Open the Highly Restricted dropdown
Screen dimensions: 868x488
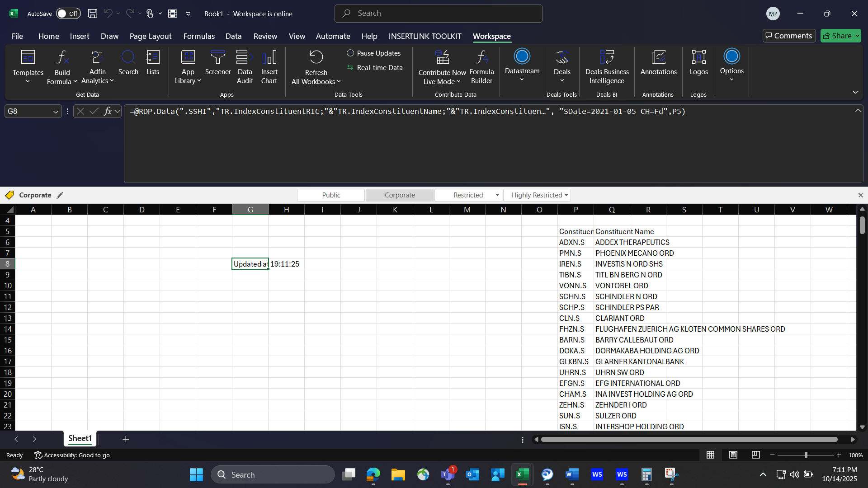click(566, 195)
